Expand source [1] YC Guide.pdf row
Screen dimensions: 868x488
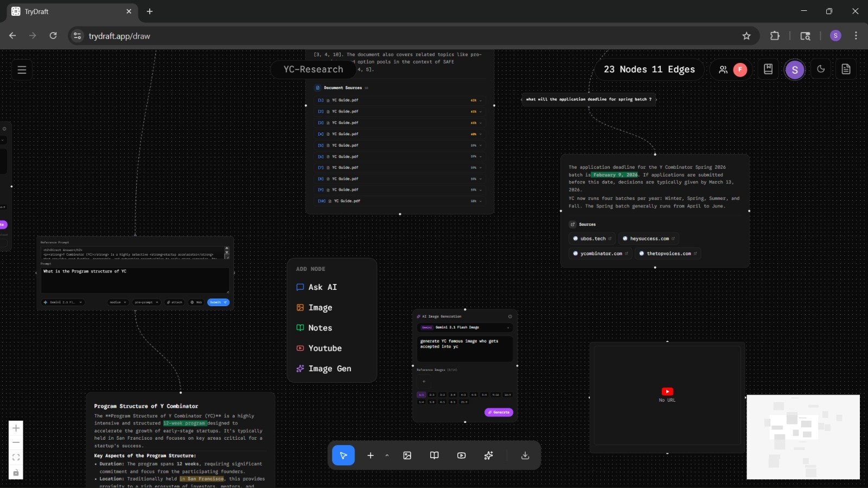(400, 100)
